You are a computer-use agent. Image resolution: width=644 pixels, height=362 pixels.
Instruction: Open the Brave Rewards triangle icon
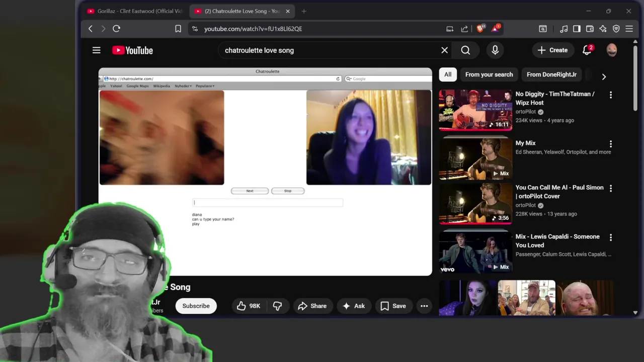coord(496,28)
